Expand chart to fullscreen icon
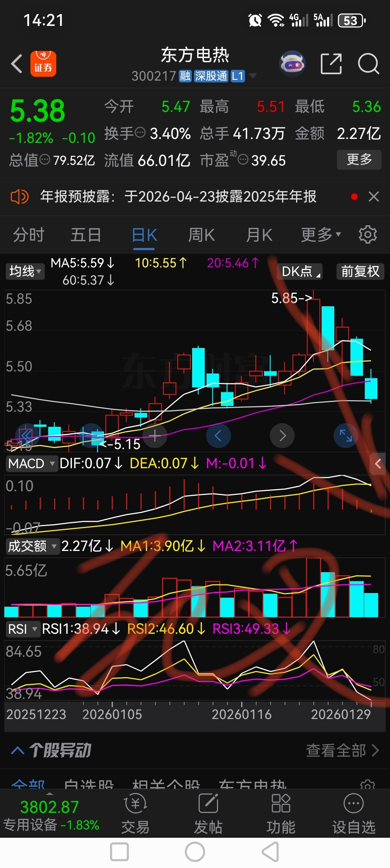Screen dimensions: 390x868 coord(346,435)
